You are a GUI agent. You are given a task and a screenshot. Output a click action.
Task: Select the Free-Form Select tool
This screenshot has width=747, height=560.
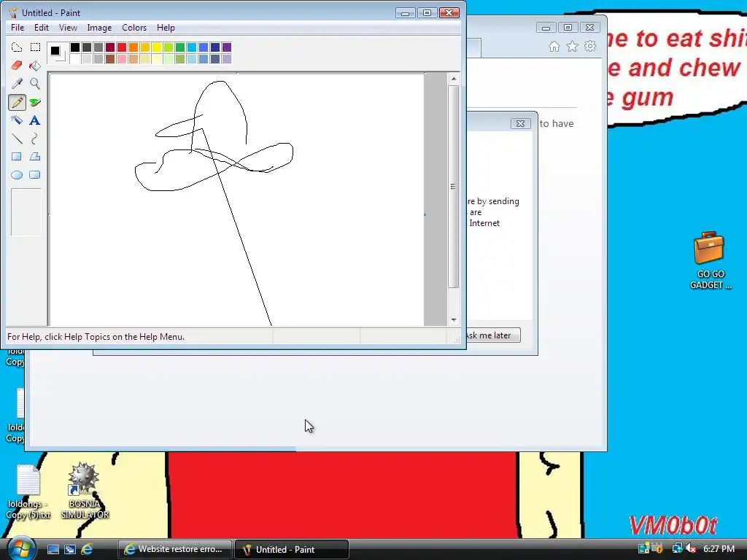pyautogui.click(x=17, y=47)
